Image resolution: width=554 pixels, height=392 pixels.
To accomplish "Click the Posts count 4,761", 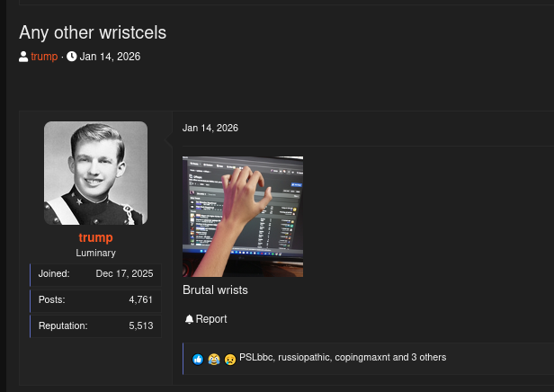I will pyautogui.click(x=141, y=299).
